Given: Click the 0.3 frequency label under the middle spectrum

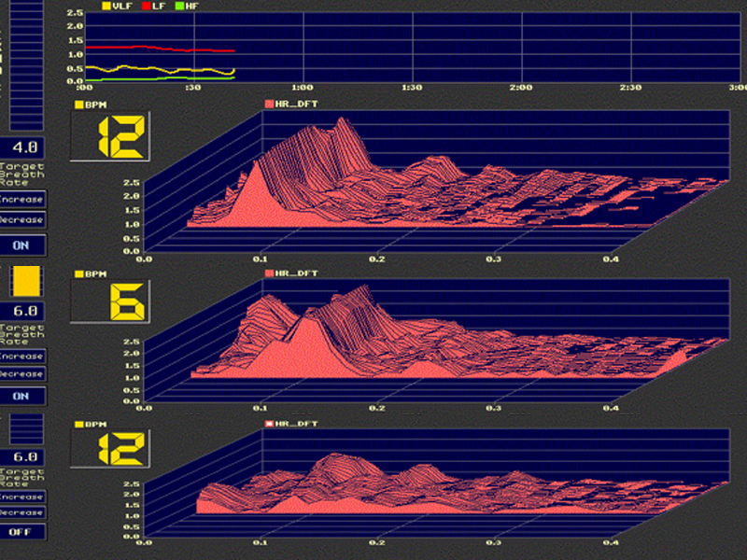Looking at the screenshot, I should [494, 408].
